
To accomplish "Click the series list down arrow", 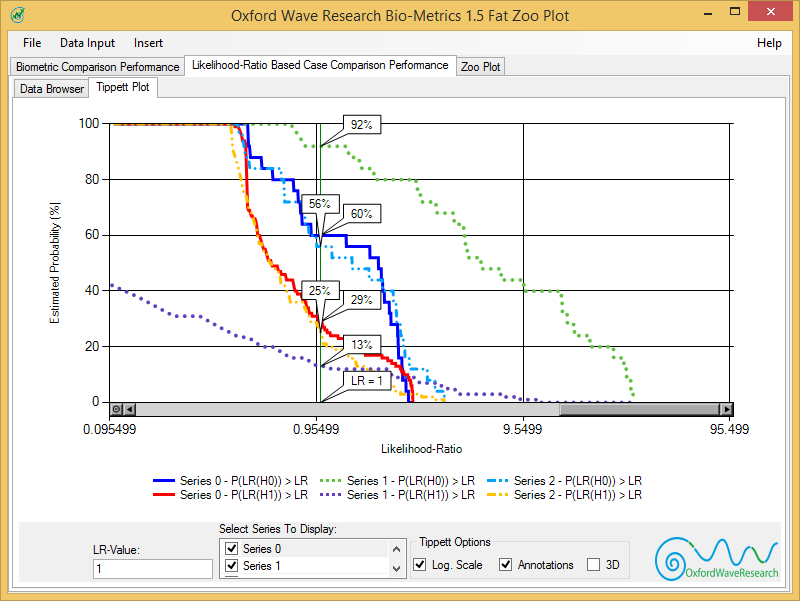I will click(x=396, y=568).
